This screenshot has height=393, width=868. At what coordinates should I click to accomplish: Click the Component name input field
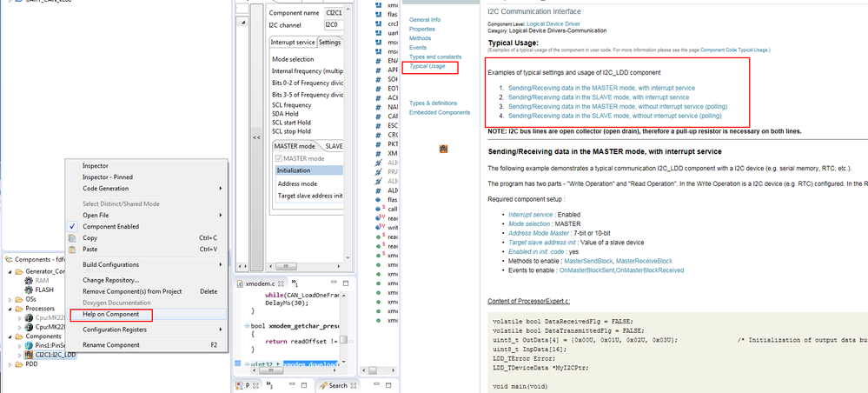click(334, 13)
